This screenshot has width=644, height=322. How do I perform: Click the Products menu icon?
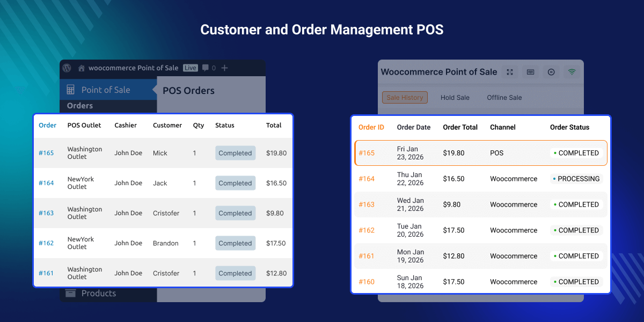tap(70, 293)
